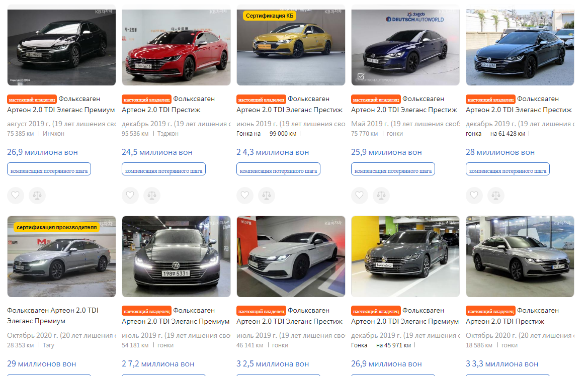
Task: Click the 'июнь 2019 г.' registration date
Action: (257, 124)
